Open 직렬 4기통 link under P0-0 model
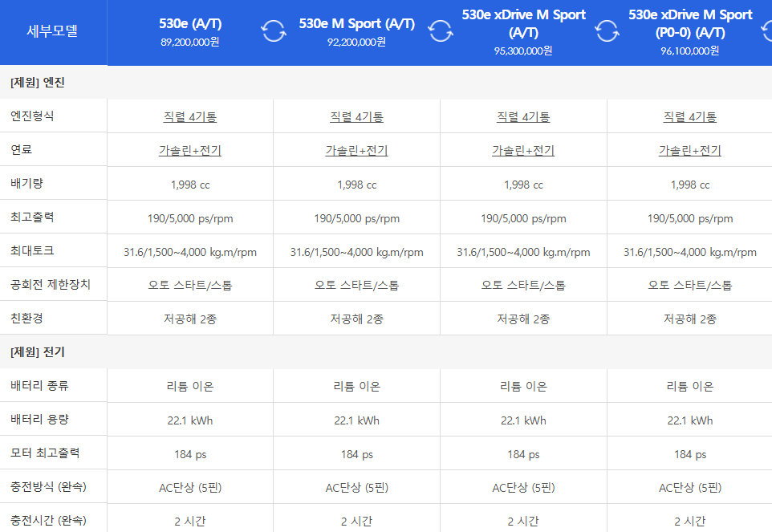 [690, 116]
